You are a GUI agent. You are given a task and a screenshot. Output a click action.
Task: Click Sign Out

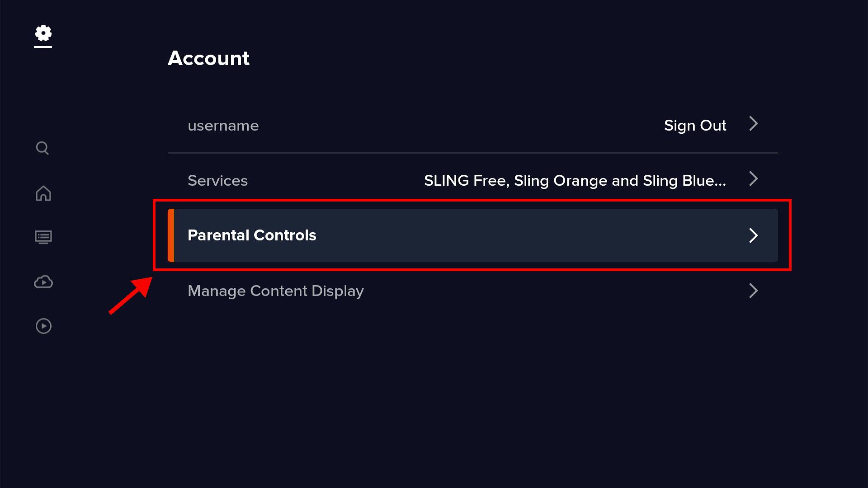pyautogui.click(x=695, y=125)
